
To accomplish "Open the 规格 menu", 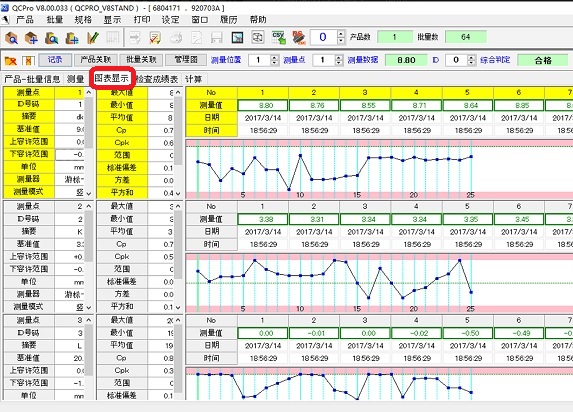I will click(83, 20).
